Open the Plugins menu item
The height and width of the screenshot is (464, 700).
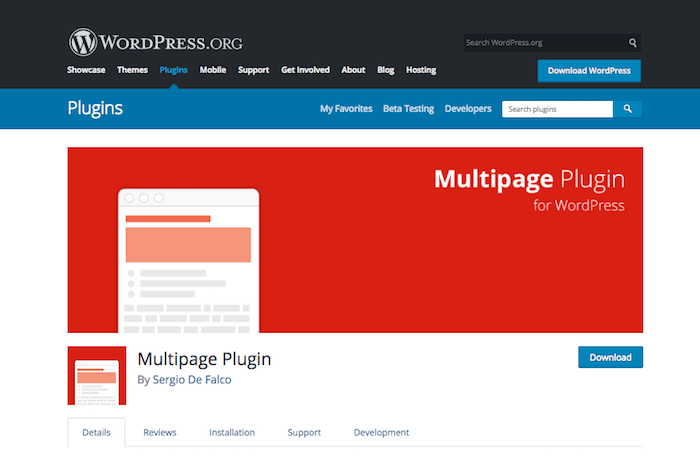(x=174, y=70)
